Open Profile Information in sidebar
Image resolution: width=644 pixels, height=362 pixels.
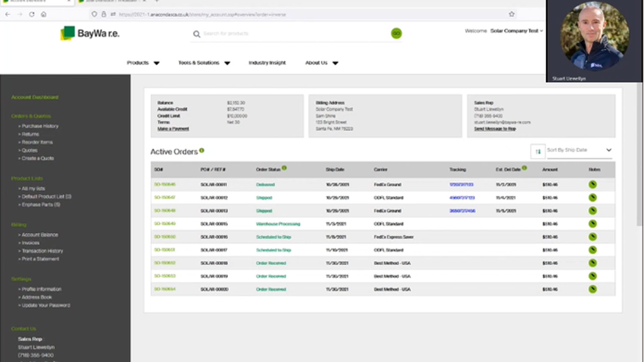[41, 289]
